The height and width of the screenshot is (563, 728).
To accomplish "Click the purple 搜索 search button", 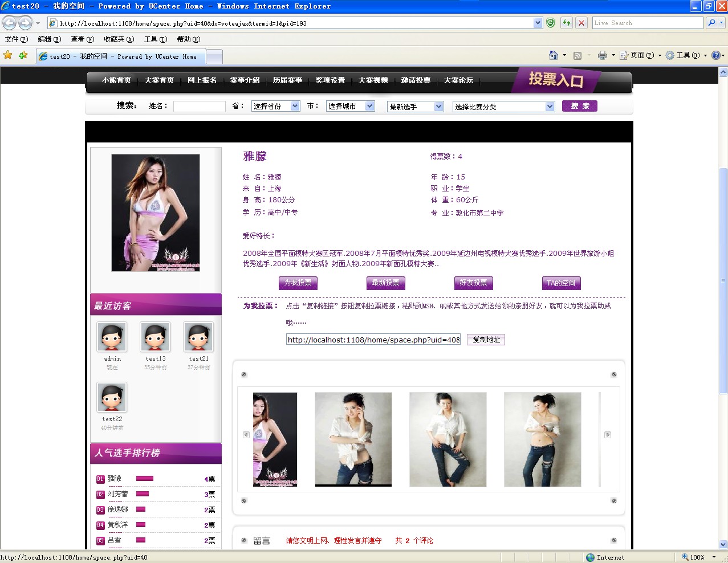I will pos(580,106).
